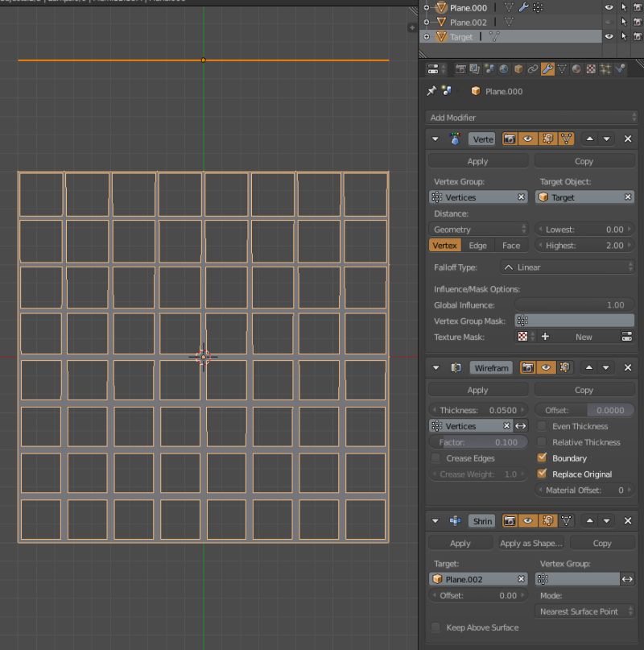Image resolution: width=644 pixels, height=650 pixels.
Task: Toggle viewport visibility eye for Target
Action: coord(609,36)
